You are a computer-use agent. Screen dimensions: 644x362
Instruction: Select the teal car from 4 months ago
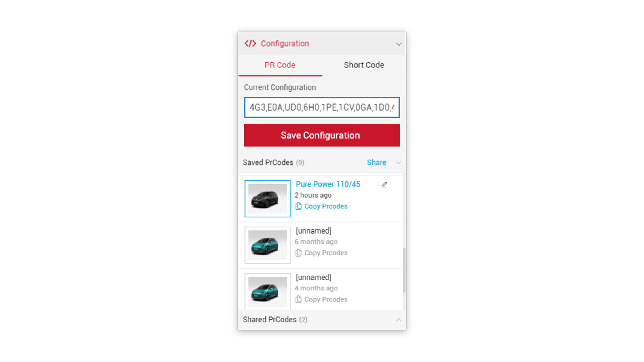pyautogui.click(x=267, y=292)
